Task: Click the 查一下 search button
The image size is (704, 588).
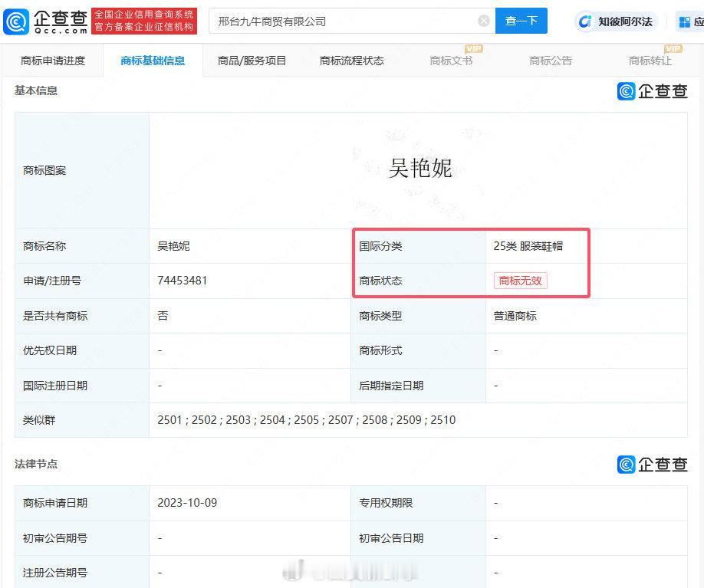Action: 521,21
